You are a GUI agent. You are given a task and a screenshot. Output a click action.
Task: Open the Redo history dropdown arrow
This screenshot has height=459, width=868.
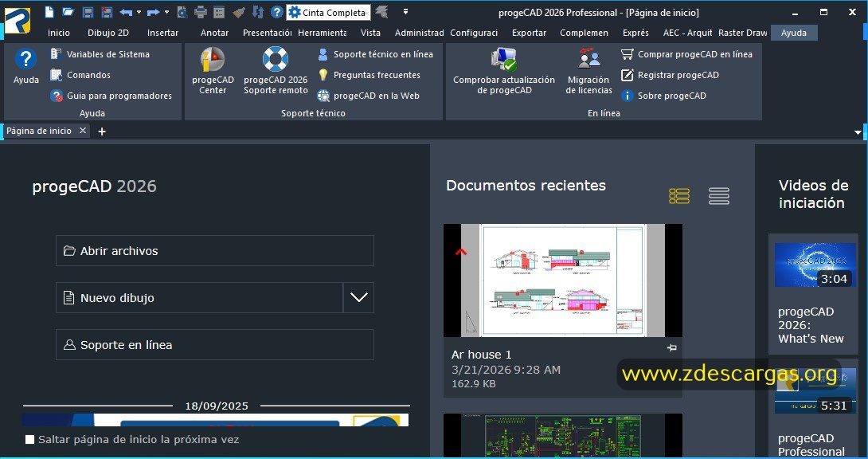[166, 12]
